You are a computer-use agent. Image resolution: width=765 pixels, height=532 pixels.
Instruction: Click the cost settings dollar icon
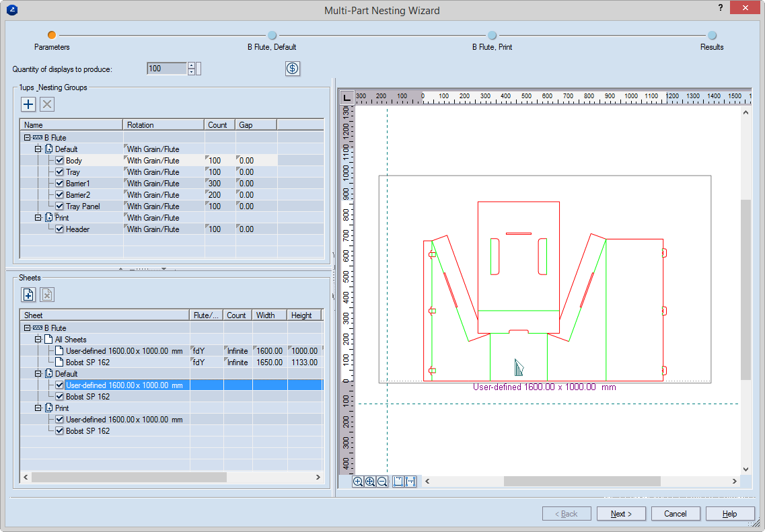coord(293,69)
